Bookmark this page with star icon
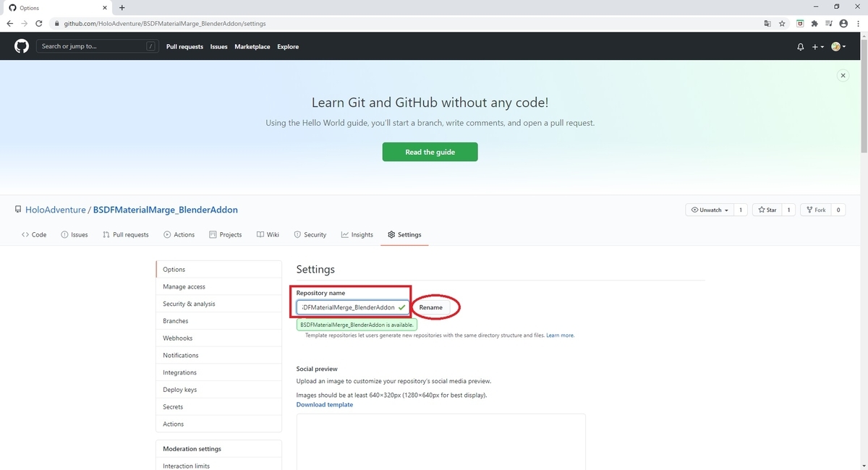 782,23
